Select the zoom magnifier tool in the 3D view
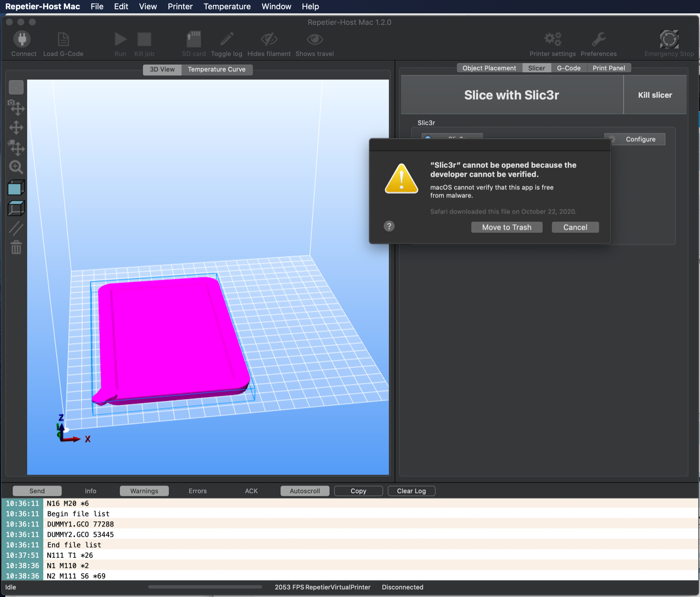The height and width of the screenshot is (597, 700). (16, 167)
